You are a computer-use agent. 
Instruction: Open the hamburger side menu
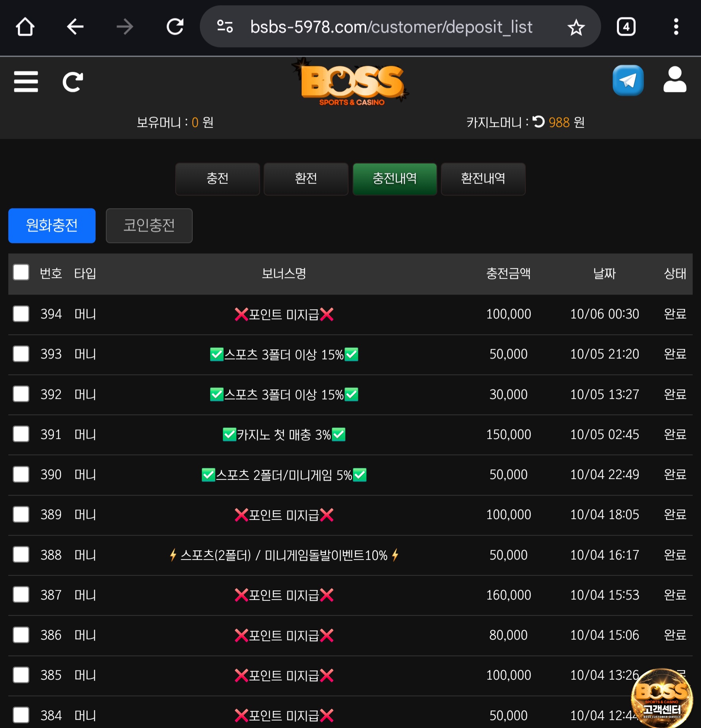pyautogui.click(x=26, y=82)
